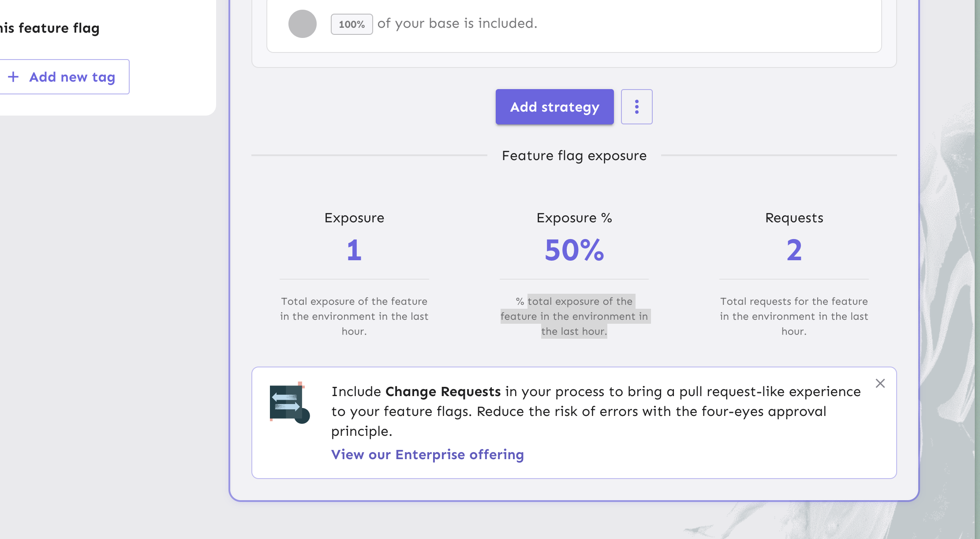Click the Requests column label

pyautogui.click(x=794, y=218)
